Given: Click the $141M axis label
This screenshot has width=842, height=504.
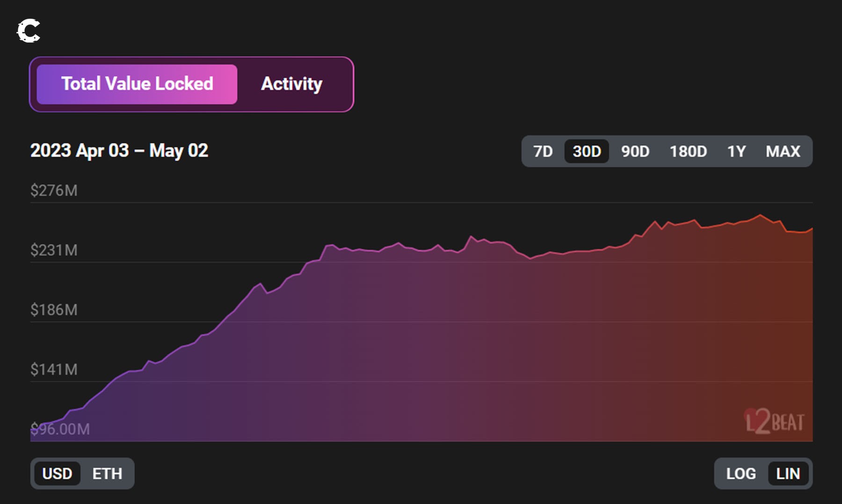Looking at the screenshot, I should (x=54, y=369).
